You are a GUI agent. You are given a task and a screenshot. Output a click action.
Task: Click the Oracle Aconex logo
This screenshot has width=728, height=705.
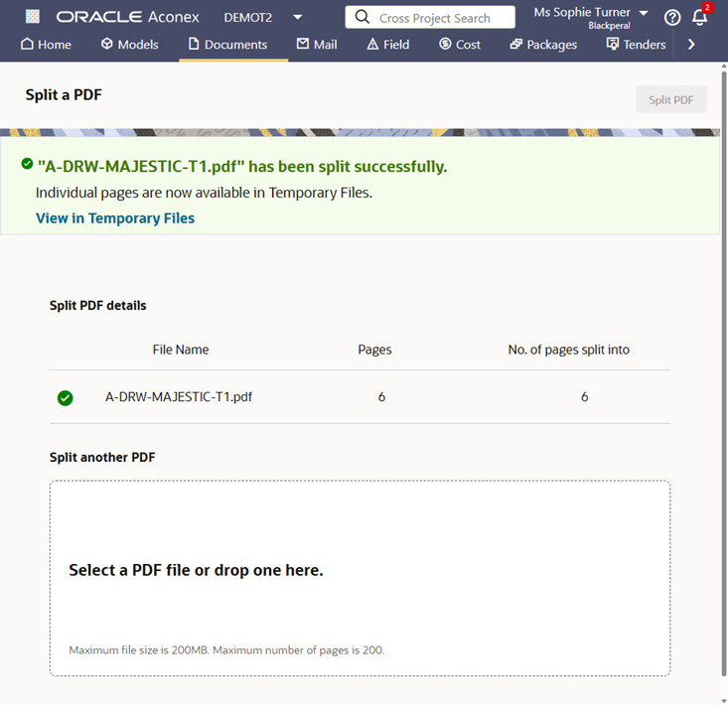[x=128, y=17]
